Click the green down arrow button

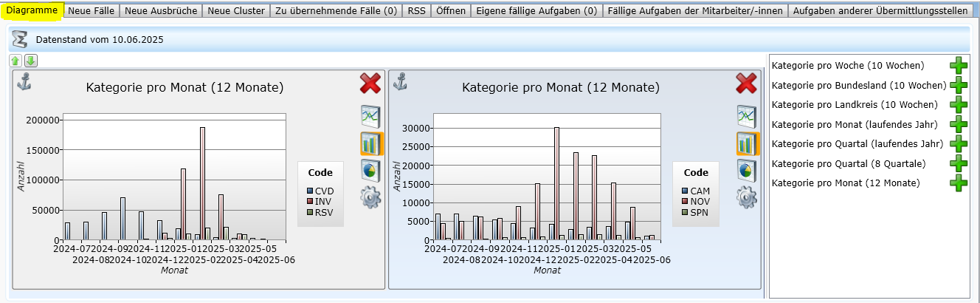[x=30, y=61]
